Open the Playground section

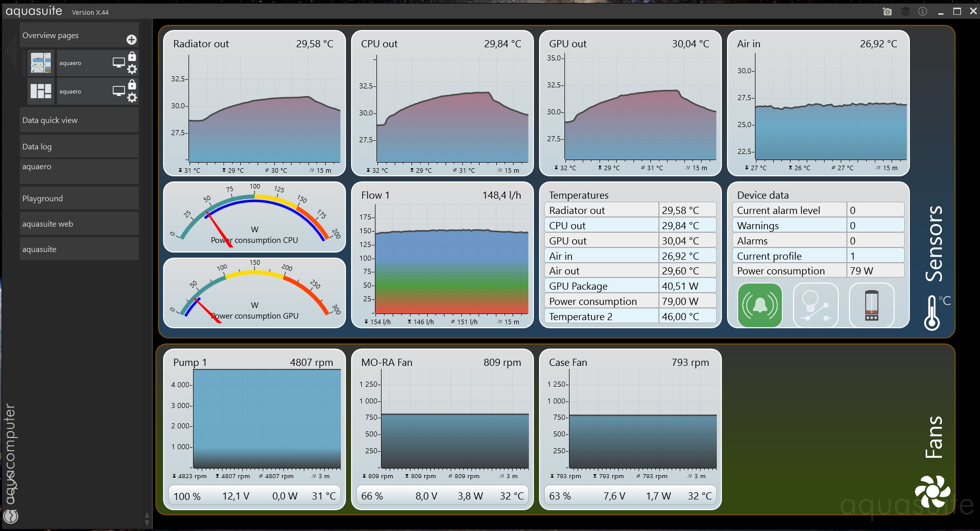pos(79,198)
